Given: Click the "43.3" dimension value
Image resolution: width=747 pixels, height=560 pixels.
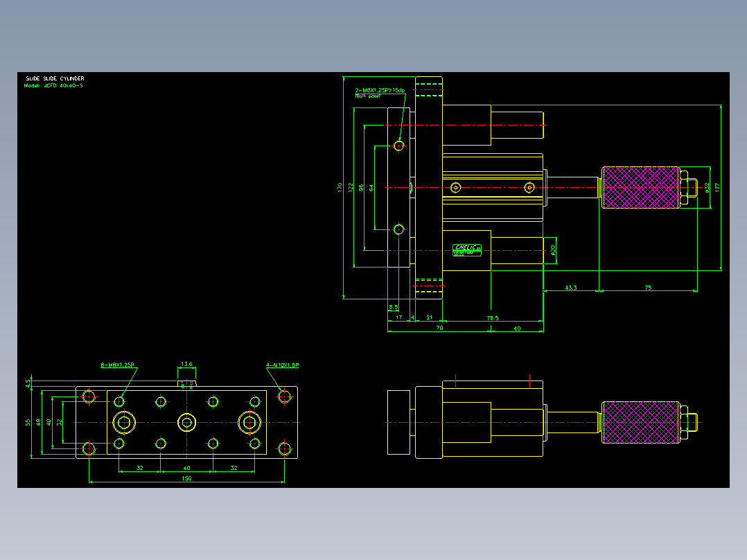Looking at the screenshot, I should click(571, 288).
